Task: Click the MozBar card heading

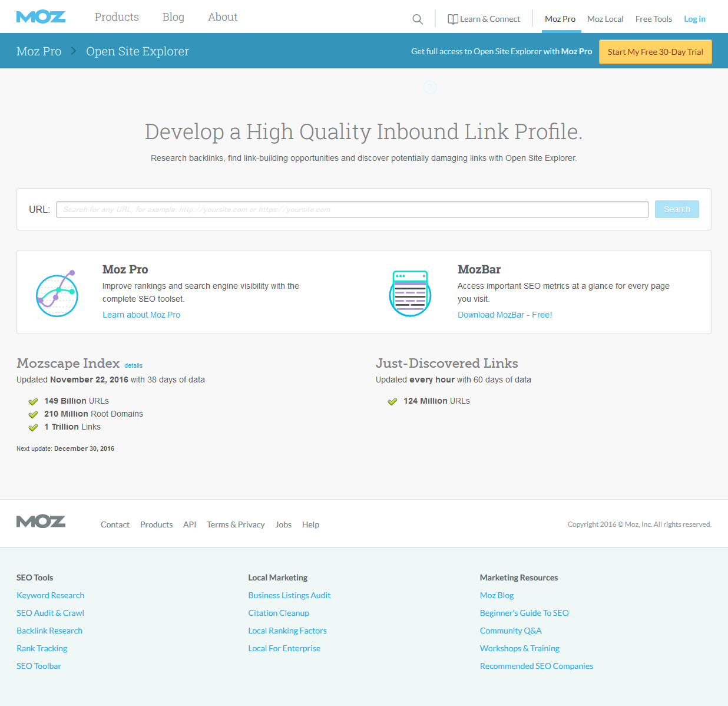Action: point(479,269)
